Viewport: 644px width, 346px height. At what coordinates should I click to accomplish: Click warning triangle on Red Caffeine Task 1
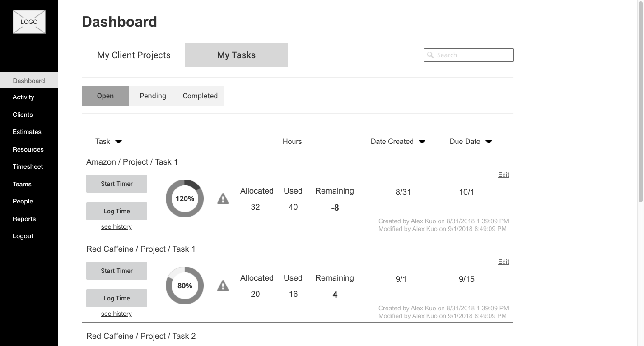click(x=223, y=286)
